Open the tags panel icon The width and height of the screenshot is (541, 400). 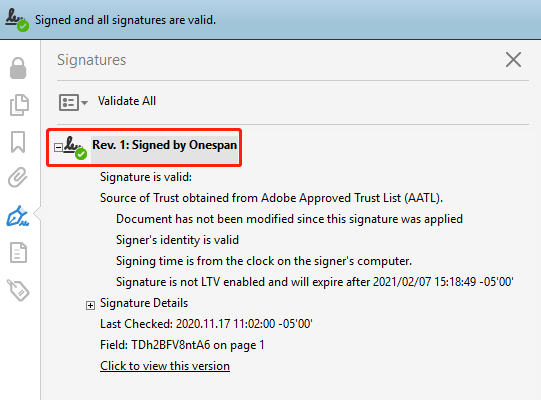point(18,290)
